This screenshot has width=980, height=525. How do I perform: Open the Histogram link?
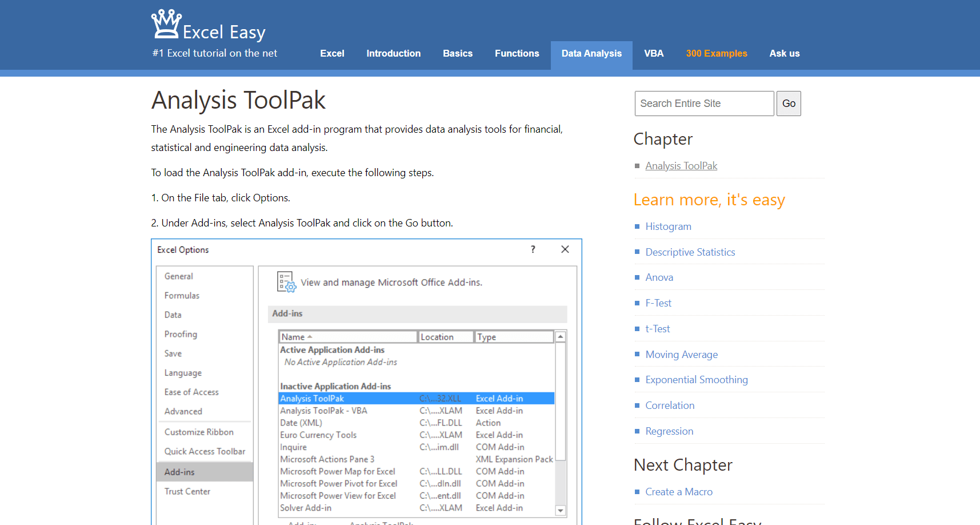668,226
